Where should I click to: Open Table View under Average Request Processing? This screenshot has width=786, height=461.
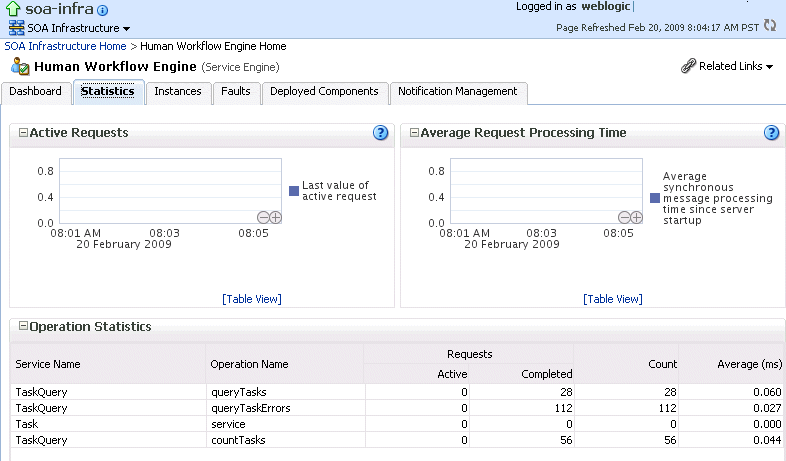click(x=613, y=299)
